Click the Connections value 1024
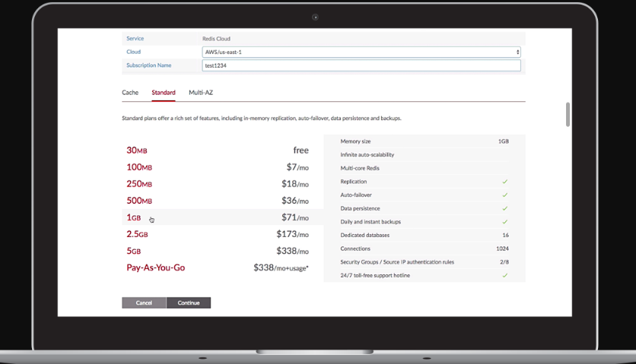The width and height of the screenshot is (636, 364). (503, 248)
